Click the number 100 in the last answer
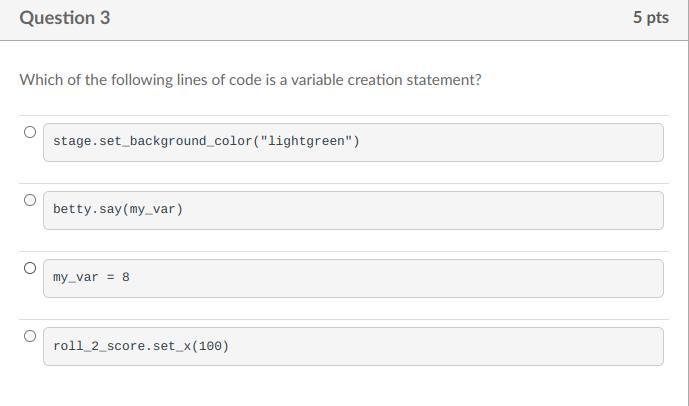The height and width of the screenshot is (406, 689). pyautogui.click(x=209, y=346)
